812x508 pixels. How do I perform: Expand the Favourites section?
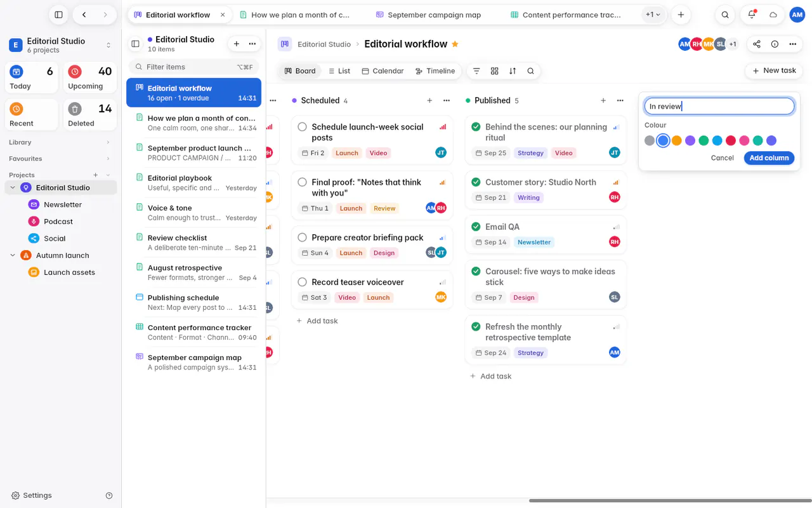(x=108, y=159)
